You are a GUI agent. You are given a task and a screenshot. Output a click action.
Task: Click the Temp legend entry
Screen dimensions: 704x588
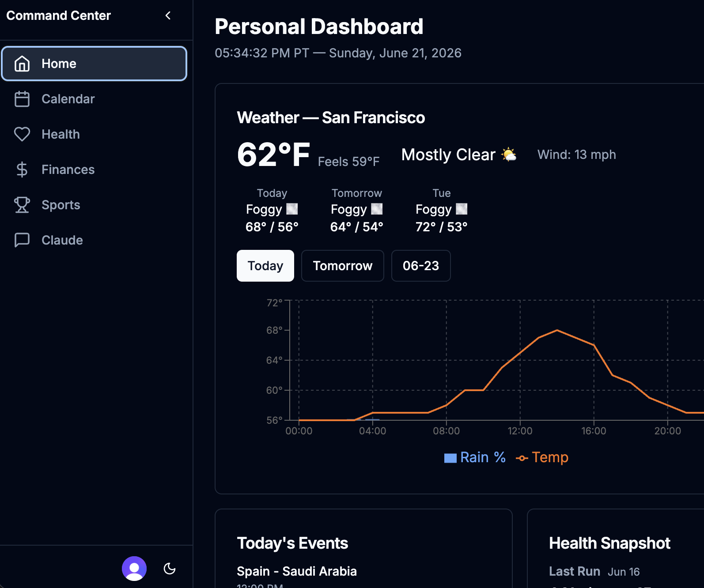point(542,457)
